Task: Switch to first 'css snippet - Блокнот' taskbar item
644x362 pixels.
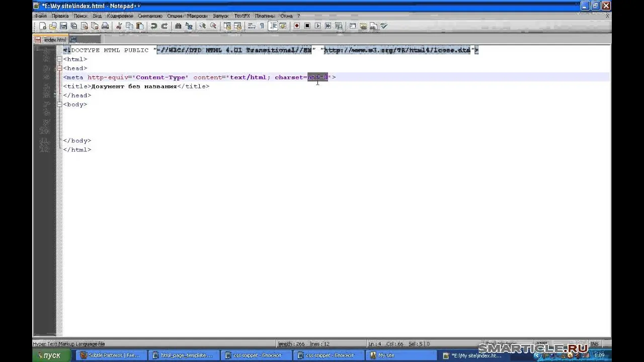Action: click(x=257, y=355)
